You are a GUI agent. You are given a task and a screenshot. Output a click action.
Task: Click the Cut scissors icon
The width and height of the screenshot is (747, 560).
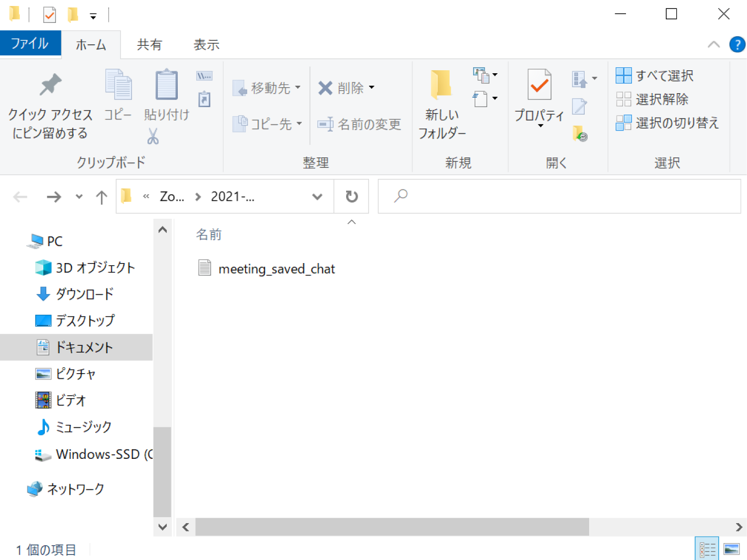click(153, 136)
